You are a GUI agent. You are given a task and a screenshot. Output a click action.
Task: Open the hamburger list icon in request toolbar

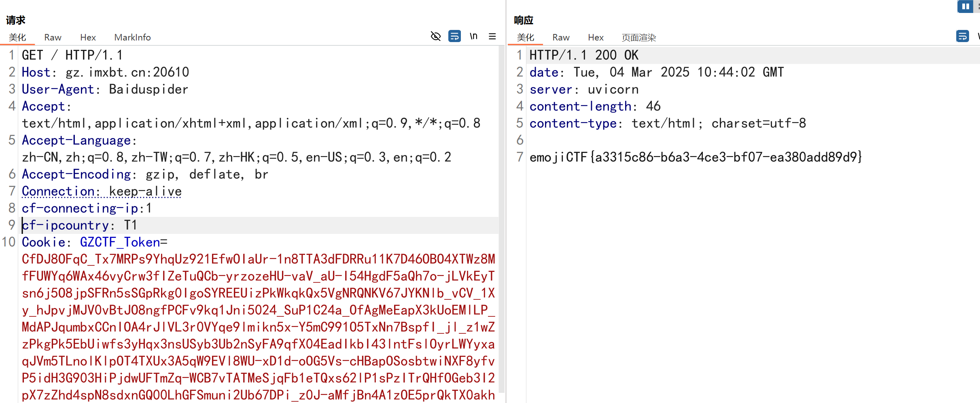(x=492, y=36)
